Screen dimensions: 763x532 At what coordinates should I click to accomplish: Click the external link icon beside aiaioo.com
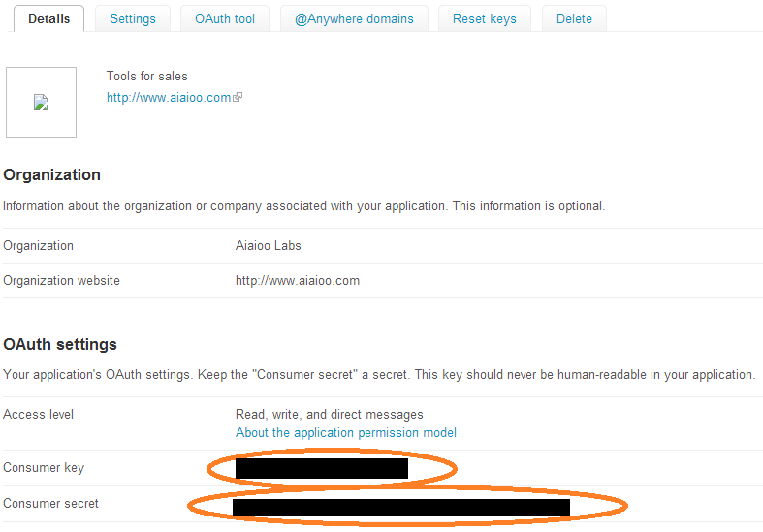pyautogui.click(x=238, y=97)
